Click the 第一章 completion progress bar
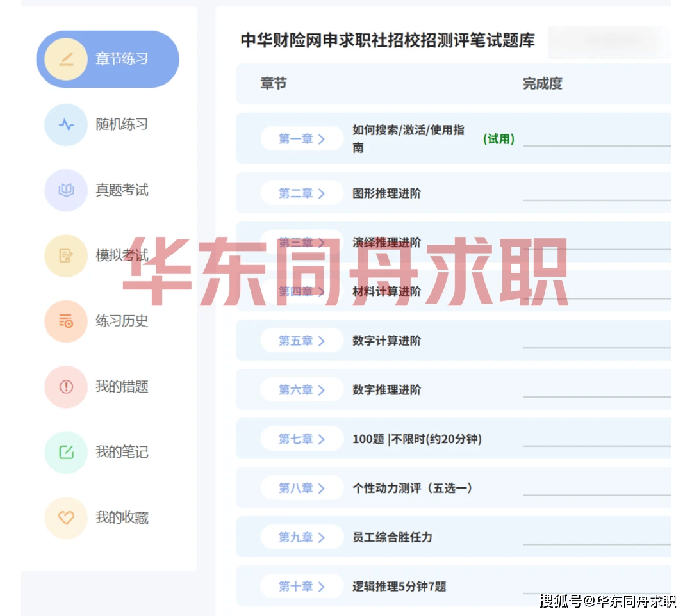The image size is (692, 616). pos(597,145)
